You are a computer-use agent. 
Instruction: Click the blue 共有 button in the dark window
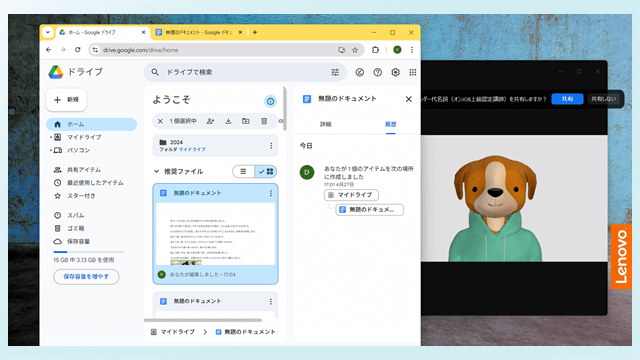click(x=567, y=99)
